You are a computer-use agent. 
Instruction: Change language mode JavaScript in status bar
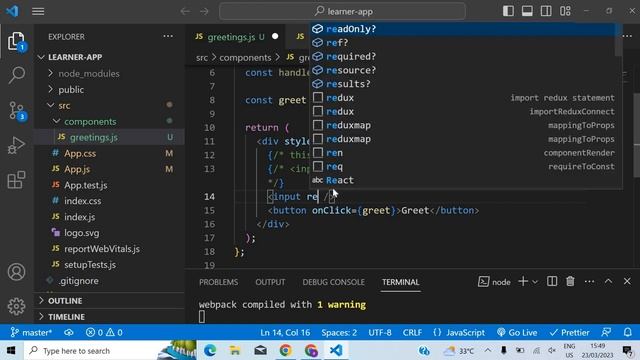[x=465, y=332]
